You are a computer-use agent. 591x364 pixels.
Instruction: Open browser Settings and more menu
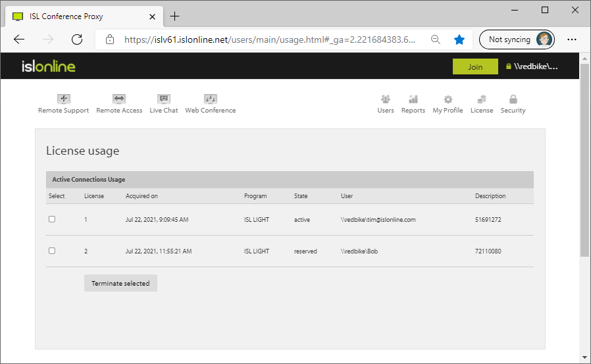[572, 39]
